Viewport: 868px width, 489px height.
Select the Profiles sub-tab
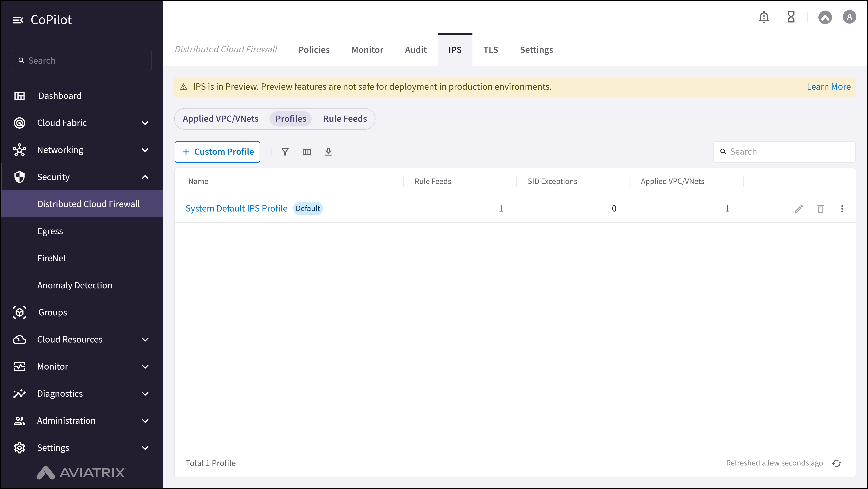(x=291, y=119)
